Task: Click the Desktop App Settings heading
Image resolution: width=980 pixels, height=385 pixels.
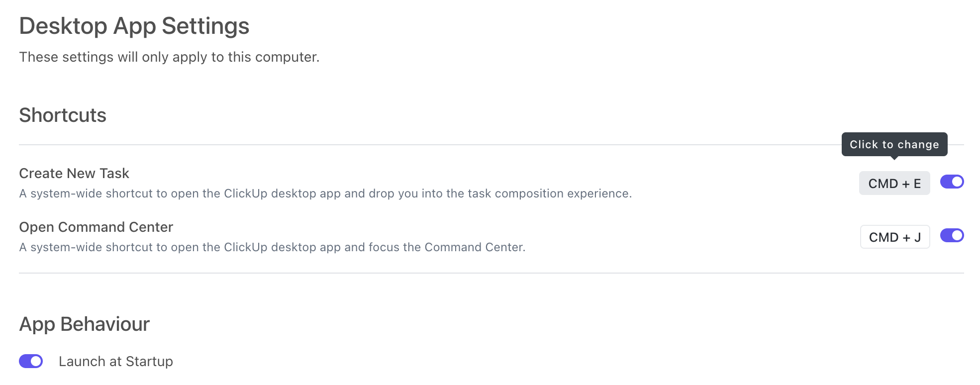Action: [134, 26]
